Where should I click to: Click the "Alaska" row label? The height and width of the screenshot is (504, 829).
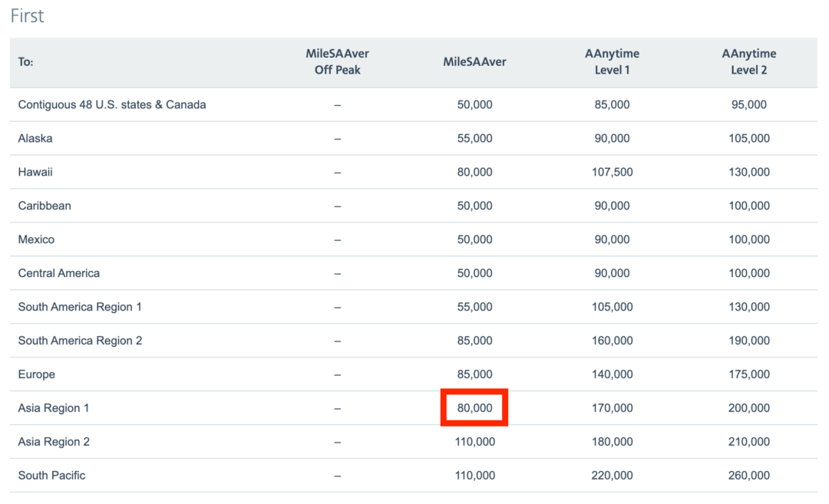click(x=35, y=138)
